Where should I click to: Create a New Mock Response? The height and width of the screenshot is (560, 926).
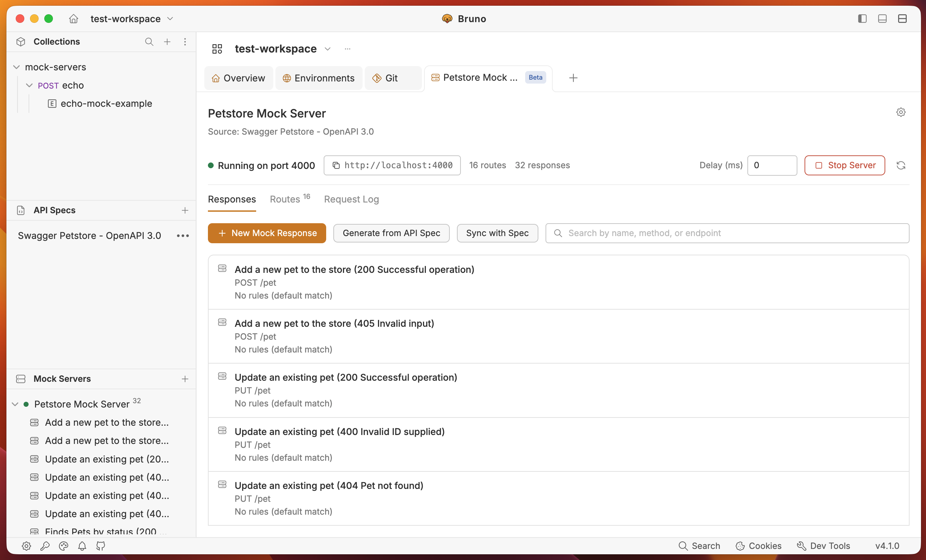267,233
